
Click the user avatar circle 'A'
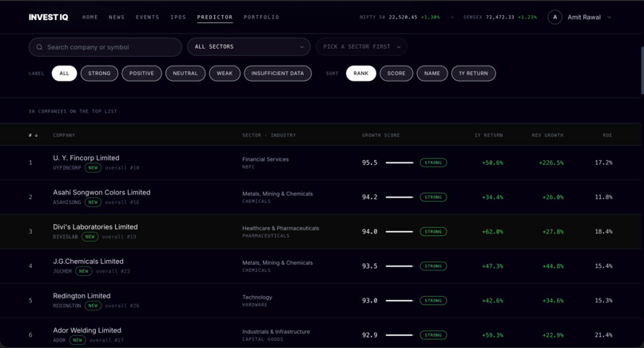[x=555, y=18]
